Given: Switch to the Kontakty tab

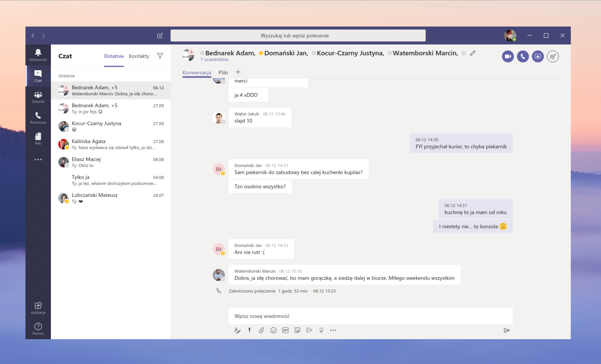Looking at the screenshot, I should (139, 56).
